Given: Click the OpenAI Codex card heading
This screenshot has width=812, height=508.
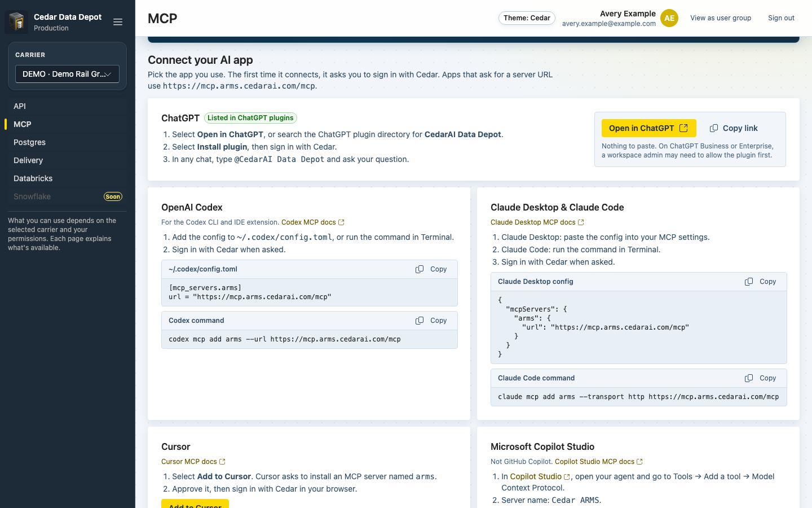Looking at the screenshot, I should (192, 207).
